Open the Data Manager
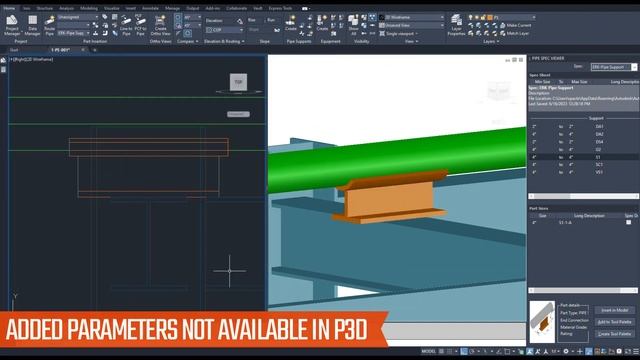The image size is (640, 360). [x=32, y=25]
